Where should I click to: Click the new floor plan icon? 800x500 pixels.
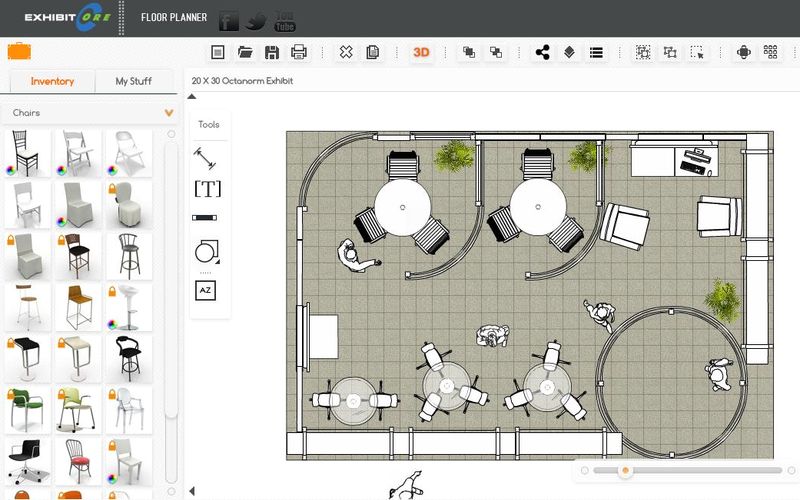click(x=218, y=52)
